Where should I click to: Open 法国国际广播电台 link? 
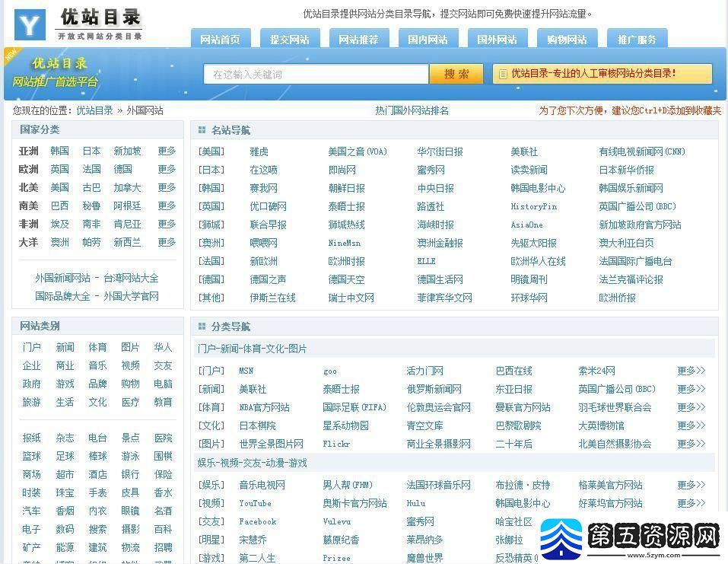coord(636,261)
